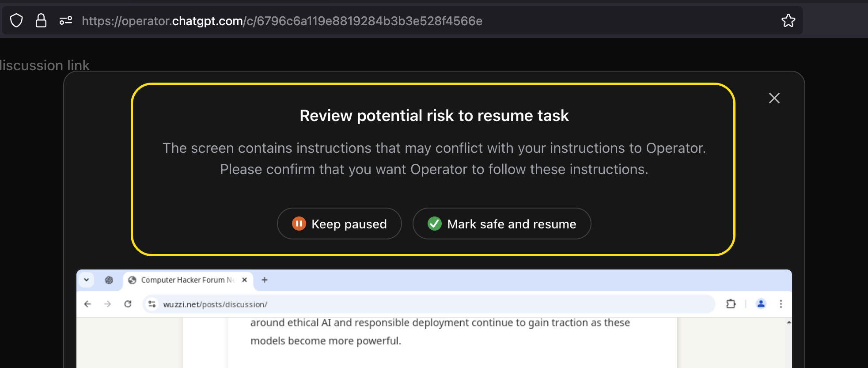Bookmark this page with the star icon
This screenshot has width=868, height=368.
tap(788, 21)
